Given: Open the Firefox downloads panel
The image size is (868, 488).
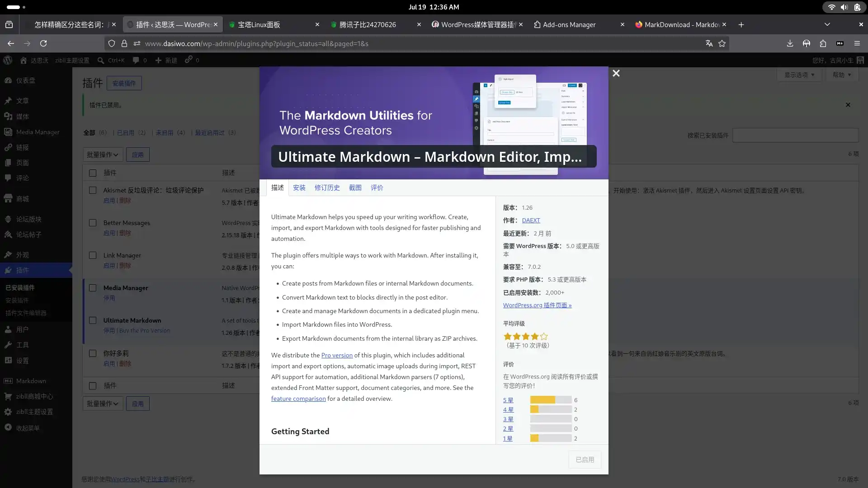Looking at the screenshot, I should [790, 43].
